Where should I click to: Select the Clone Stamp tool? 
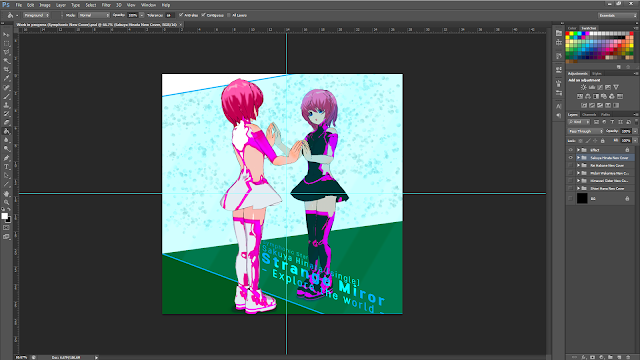[7, 105]
